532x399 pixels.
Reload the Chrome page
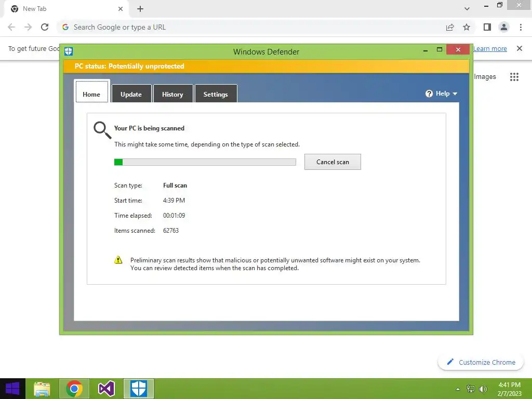[45, 27]
